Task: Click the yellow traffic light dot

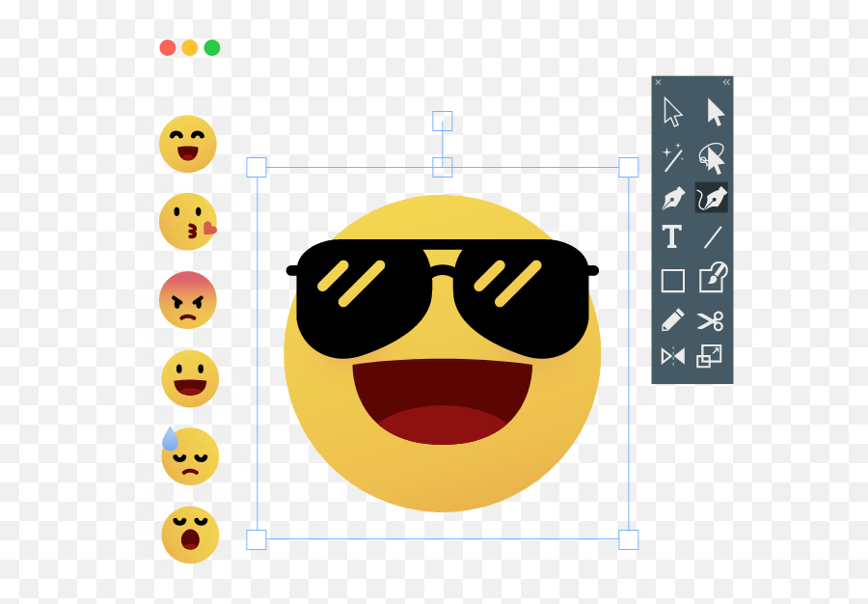Action: pyautogui.click(x=190, y=45)
